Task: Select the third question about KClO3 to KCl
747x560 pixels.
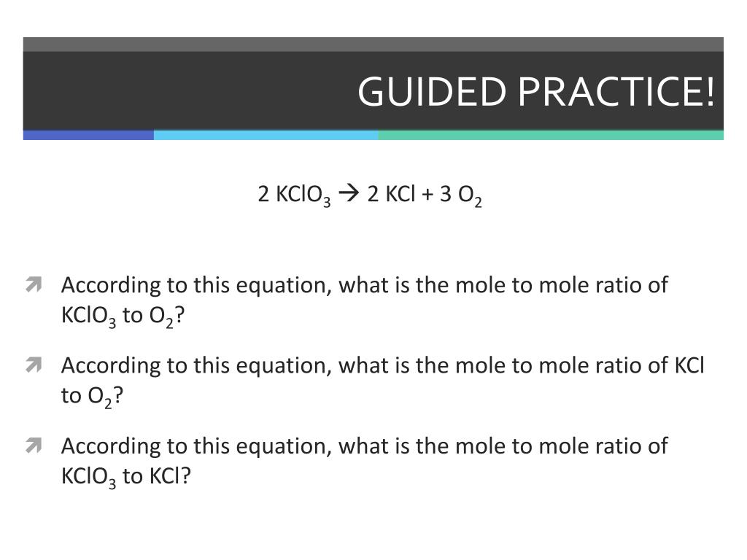Action: [x=365, y=462]
